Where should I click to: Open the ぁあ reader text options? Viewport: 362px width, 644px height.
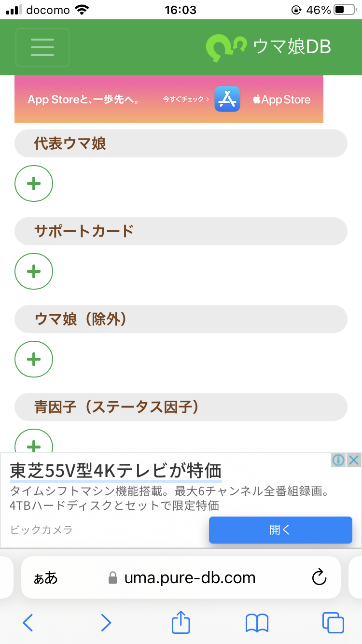[x=45, y=578]
